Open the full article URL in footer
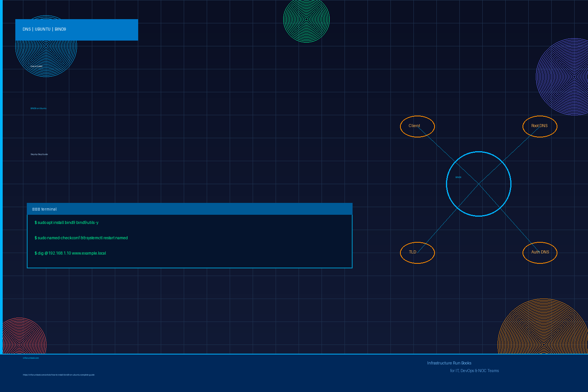The width and height of the screenshot is (588, 392). 59,375
